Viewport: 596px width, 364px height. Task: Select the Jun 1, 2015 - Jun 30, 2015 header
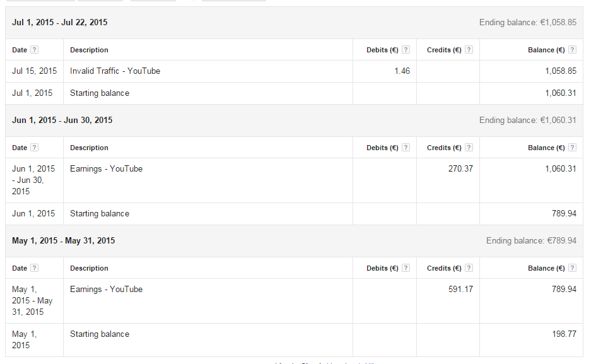tap(62, 120)
